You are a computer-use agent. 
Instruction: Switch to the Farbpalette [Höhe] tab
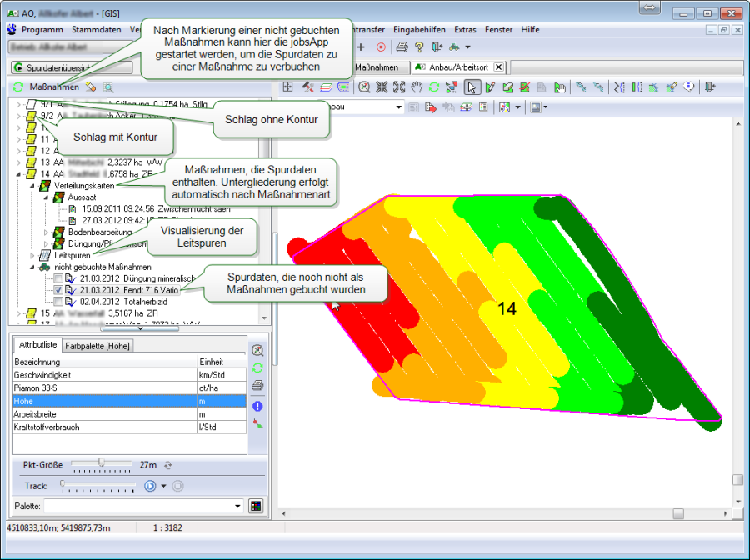(94, 343)
